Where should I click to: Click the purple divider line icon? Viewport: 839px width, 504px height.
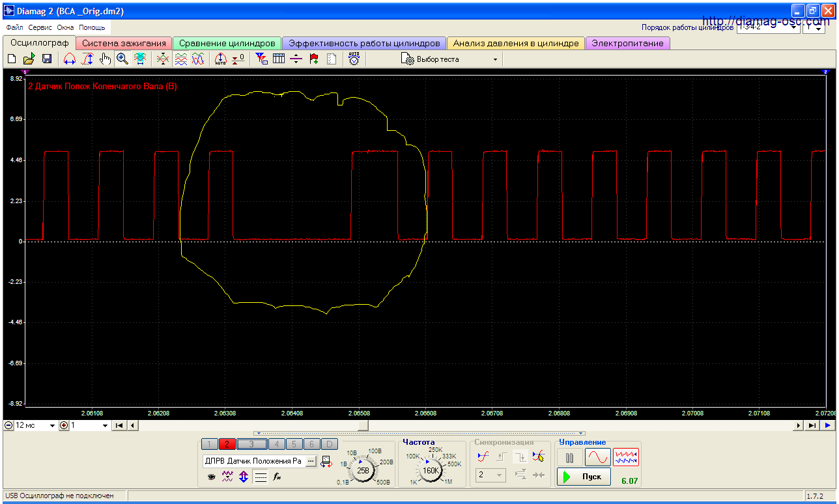point(296,59)
